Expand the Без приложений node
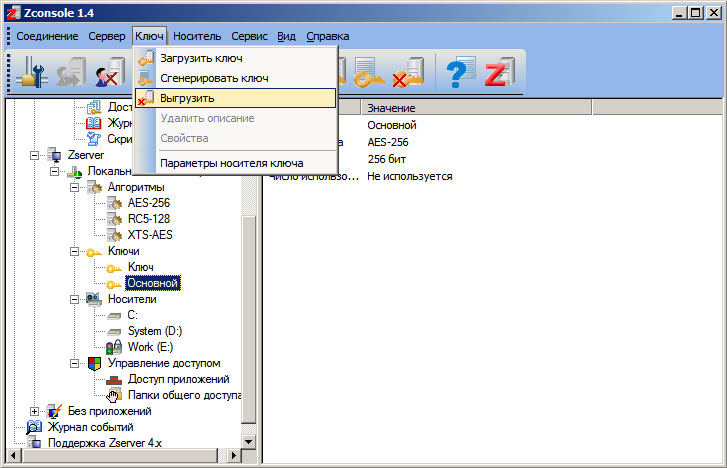 tap(34, 411)
